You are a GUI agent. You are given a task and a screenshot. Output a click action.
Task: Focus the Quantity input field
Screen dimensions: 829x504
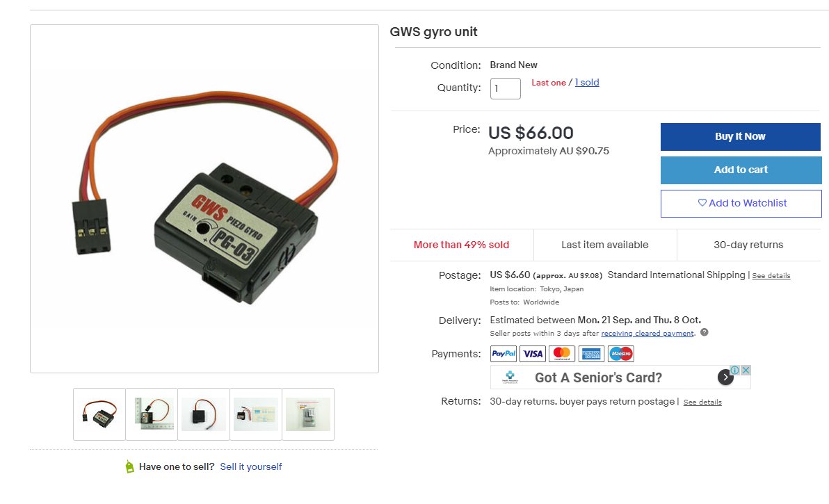[506, 88]
